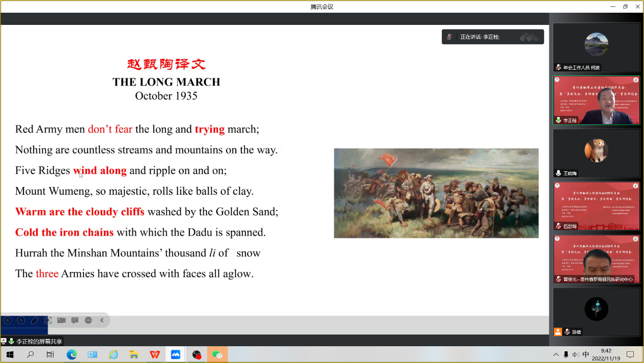Open the Windows notification center
This screenshot has width=644, height=363.
630,355
